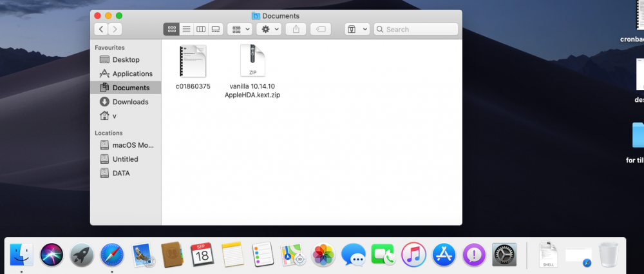Open Finder from the Dock
The width and height of the screenshot is (644, 274).
pyautogui.click(x=21, y=255)
